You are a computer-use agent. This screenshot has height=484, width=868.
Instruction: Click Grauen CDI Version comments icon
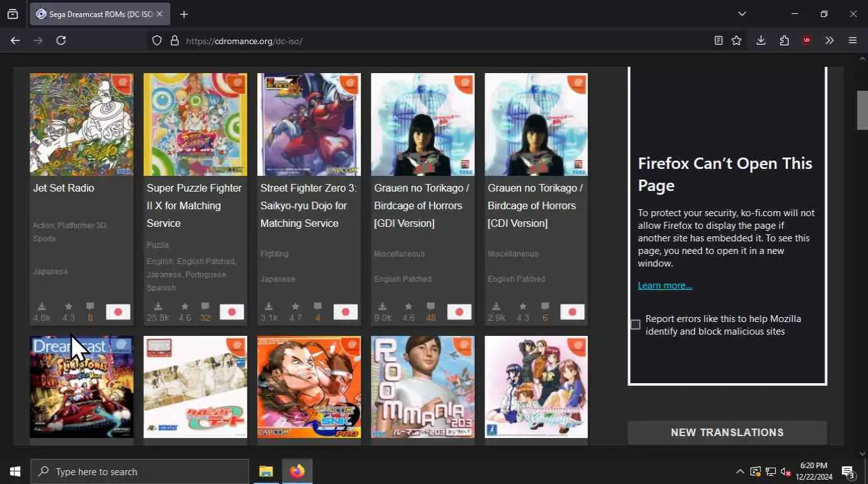545,306
